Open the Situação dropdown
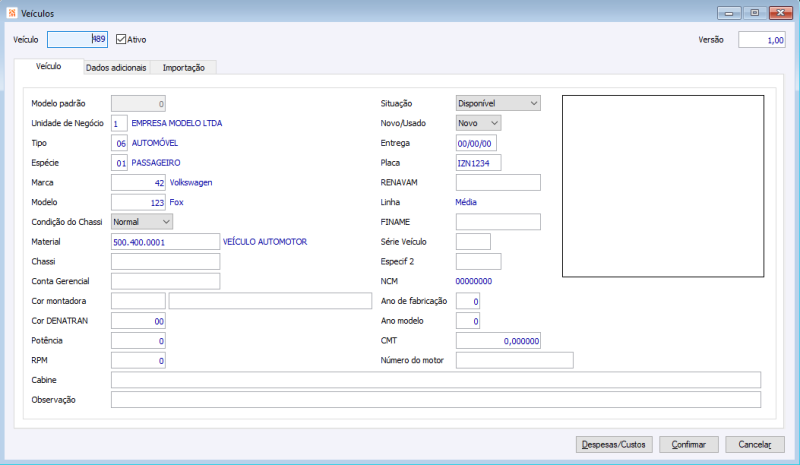Screen dimensions: 800x465 pos(498,103)
